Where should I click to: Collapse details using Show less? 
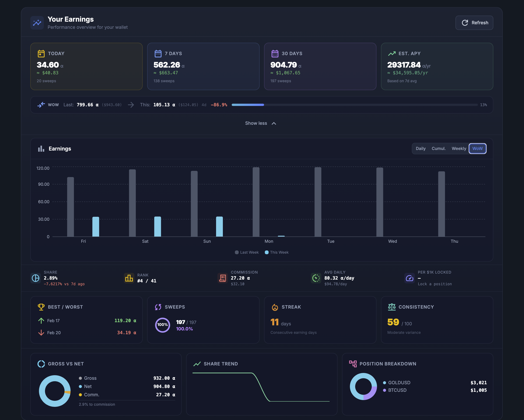click(x=256, y=123)
